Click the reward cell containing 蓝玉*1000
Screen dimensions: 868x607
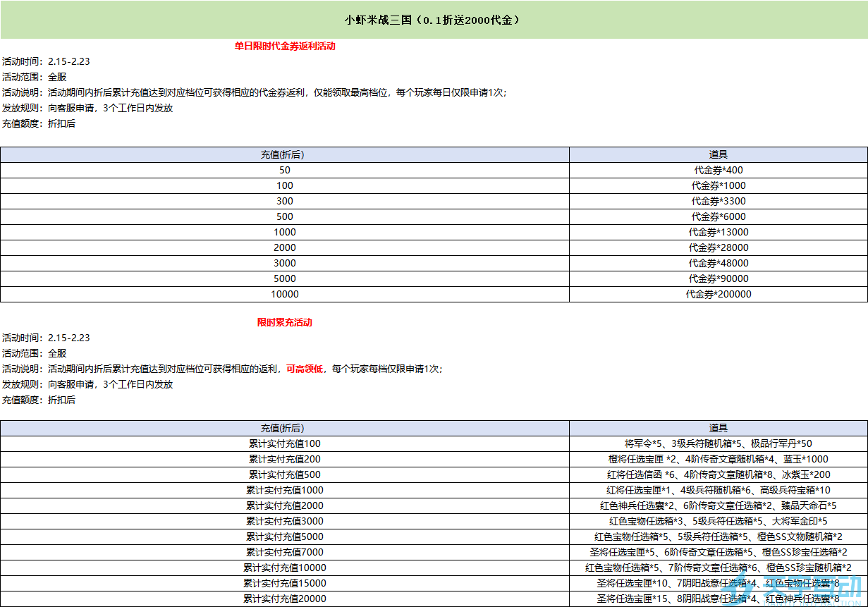pos(718,459)
